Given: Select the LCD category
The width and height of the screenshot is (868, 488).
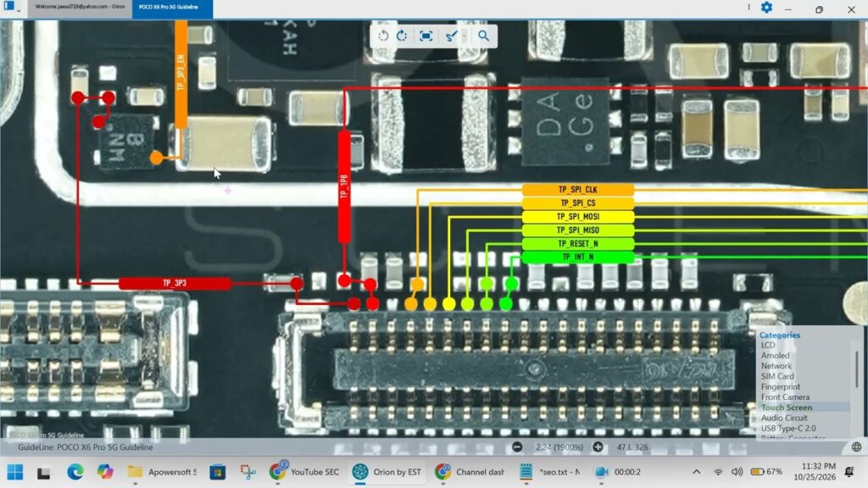Looking at the screenshot, I should (x=768, y=346).
